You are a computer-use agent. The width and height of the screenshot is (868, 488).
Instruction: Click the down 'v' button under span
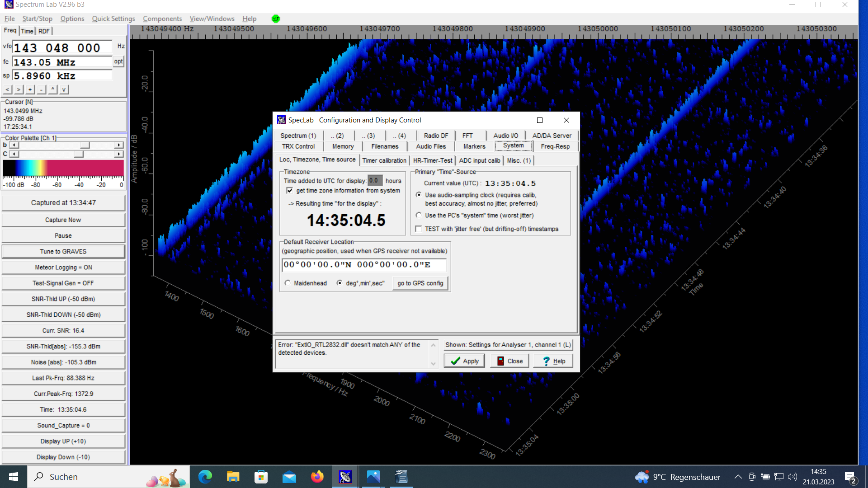(64, 89)
